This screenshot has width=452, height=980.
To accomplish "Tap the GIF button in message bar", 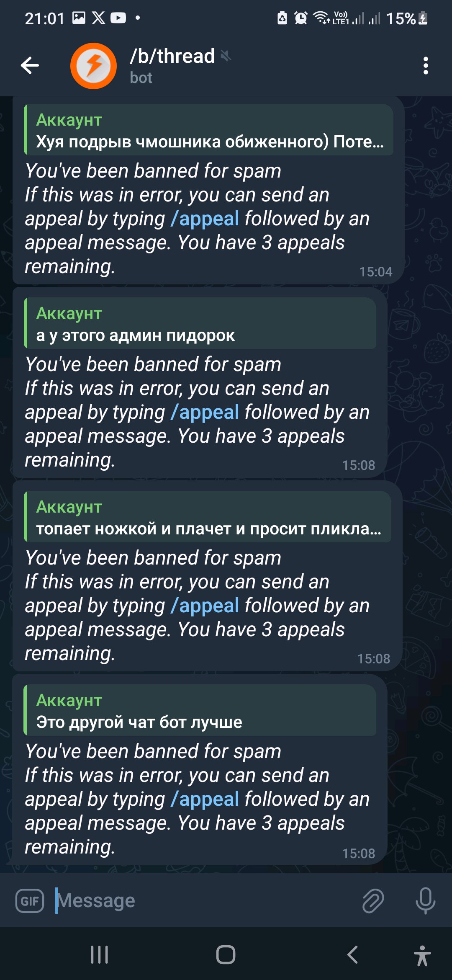I will tap(30, 900).
